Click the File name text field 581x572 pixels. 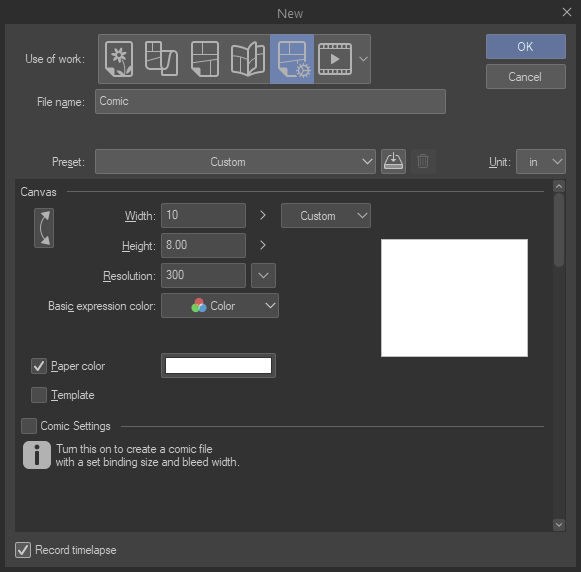[270, 101]
